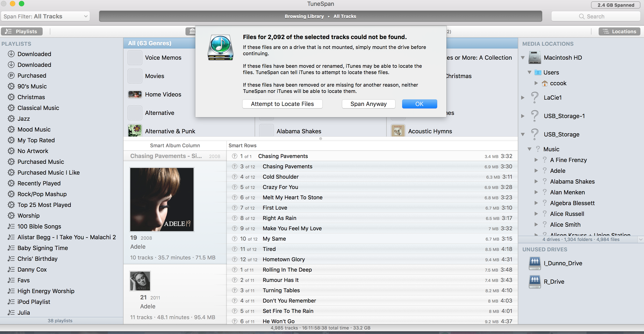Toggle the Playlists sidebar button
The image size is (644, 334).
coord(22,31)
